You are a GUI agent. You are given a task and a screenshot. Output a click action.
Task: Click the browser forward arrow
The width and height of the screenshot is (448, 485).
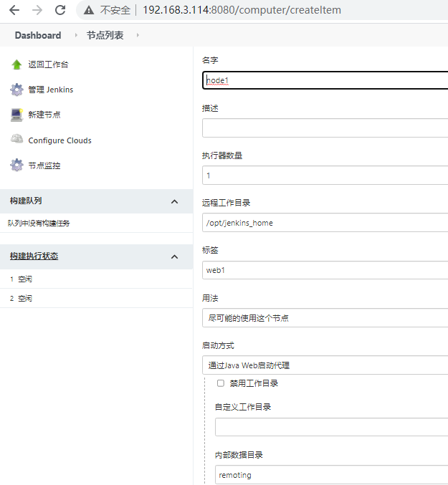point(37,10)
